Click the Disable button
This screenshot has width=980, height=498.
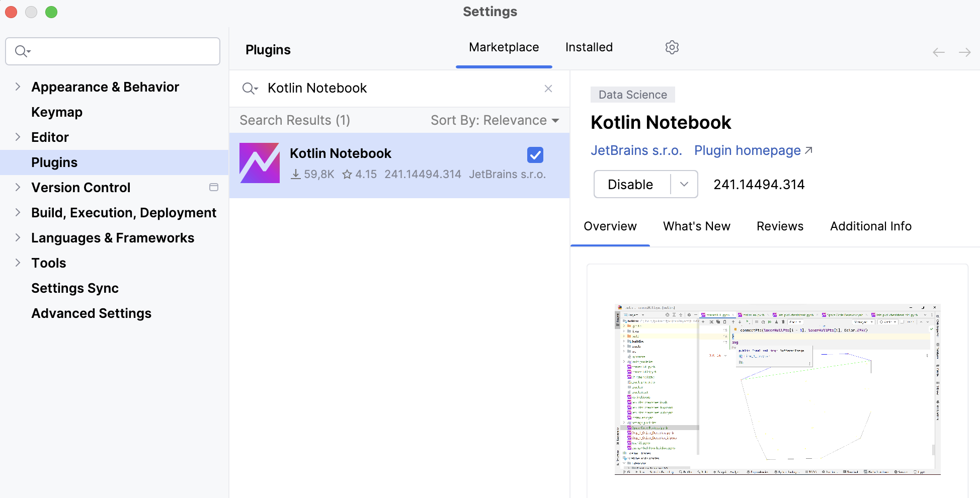click(630, 184)
